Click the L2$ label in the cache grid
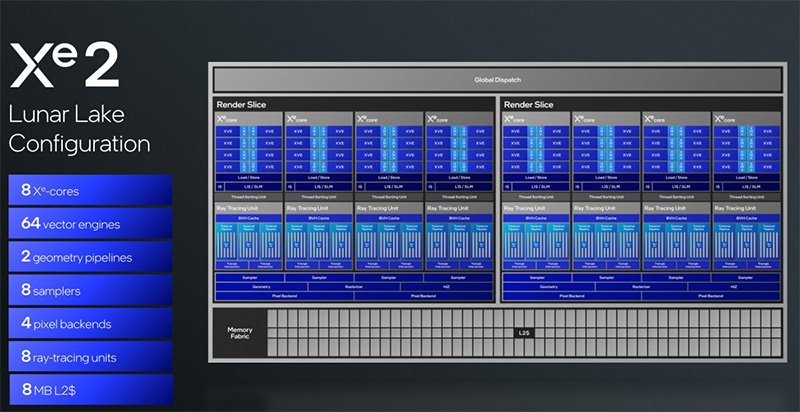 523,332
